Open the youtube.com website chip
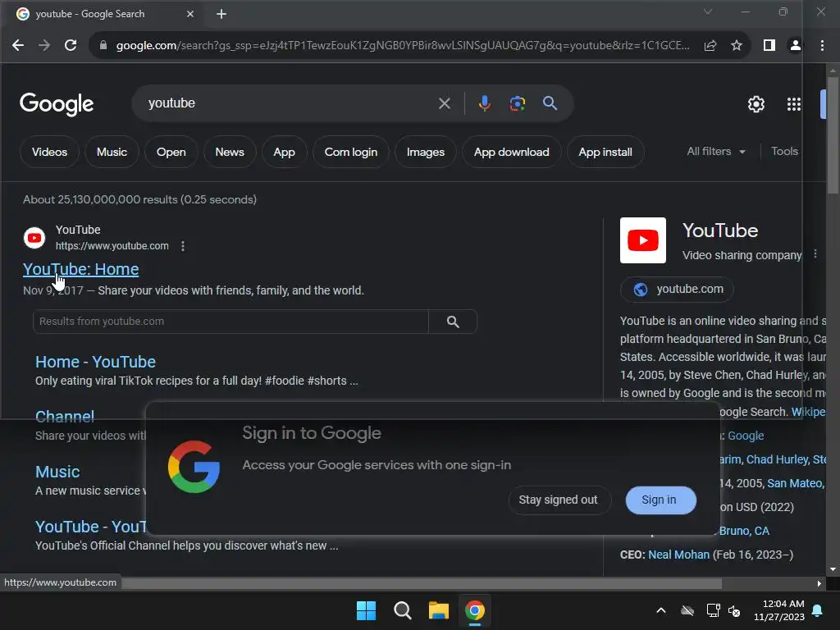This screenshot has height=630, width=840. click(677, 290)
